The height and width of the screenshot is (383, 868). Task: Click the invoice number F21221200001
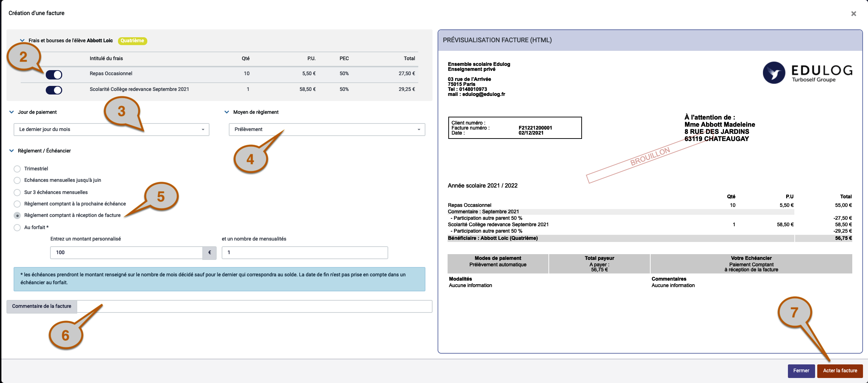[535, 128]
